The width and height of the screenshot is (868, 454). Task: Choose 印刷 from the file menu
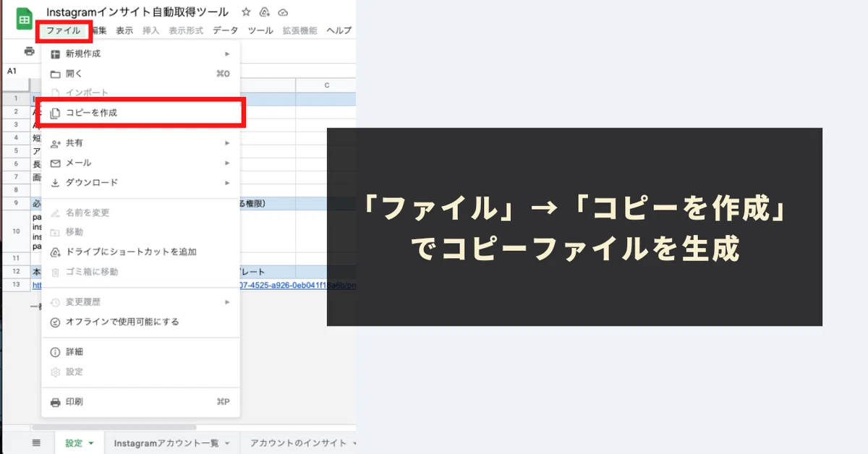[x=140, y=402]
